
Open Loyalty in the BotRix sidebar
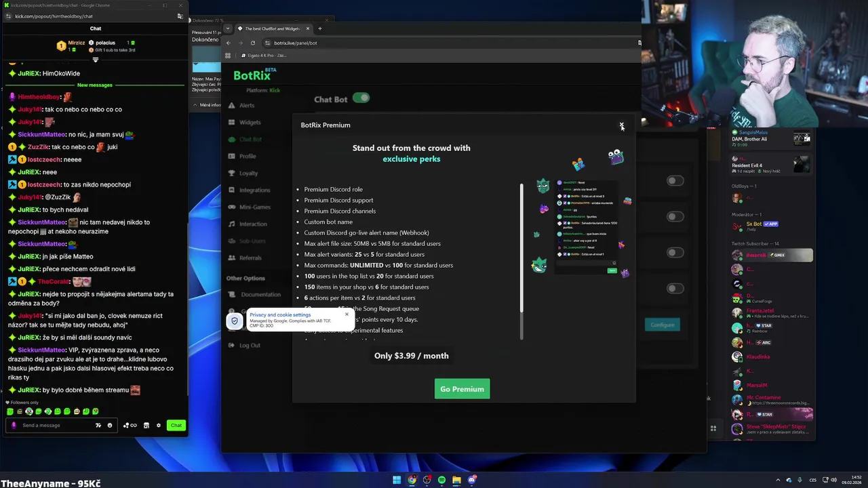pos(248,173)
